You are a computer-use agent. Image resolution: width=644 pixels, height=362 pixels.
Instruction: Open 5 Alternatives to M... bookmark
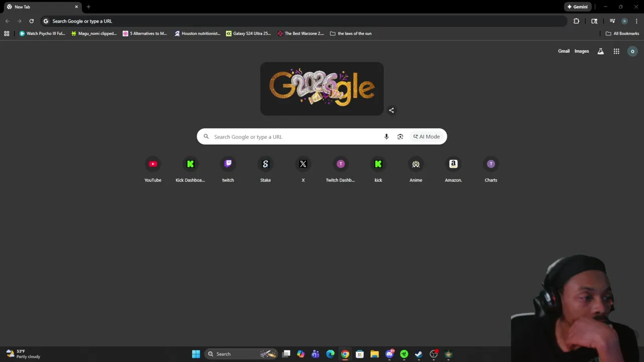click(145, 34)
